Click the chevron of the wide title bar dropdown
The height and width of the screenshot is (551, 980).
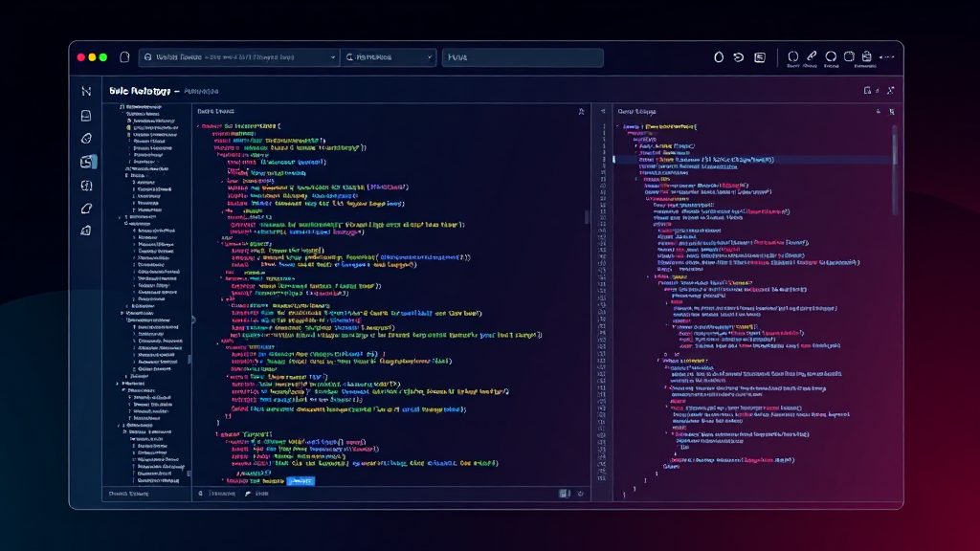pos(332,57)
